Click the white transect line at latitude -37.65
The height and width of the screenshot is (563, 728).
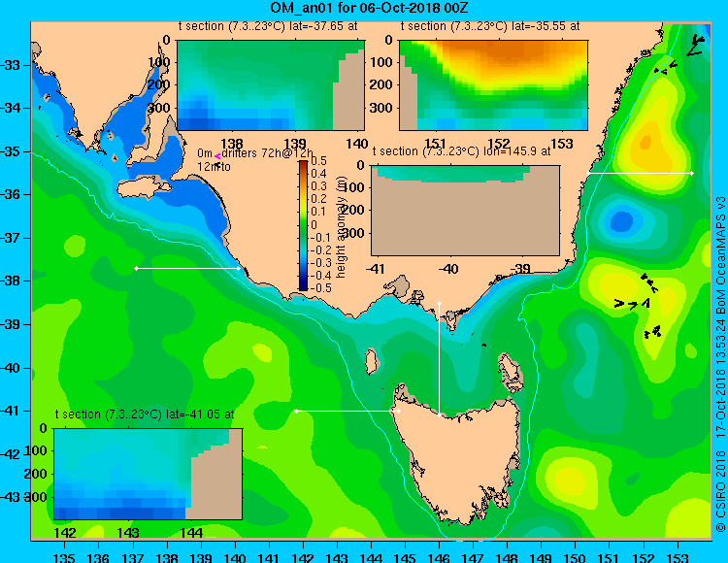[x=187, y=268]
